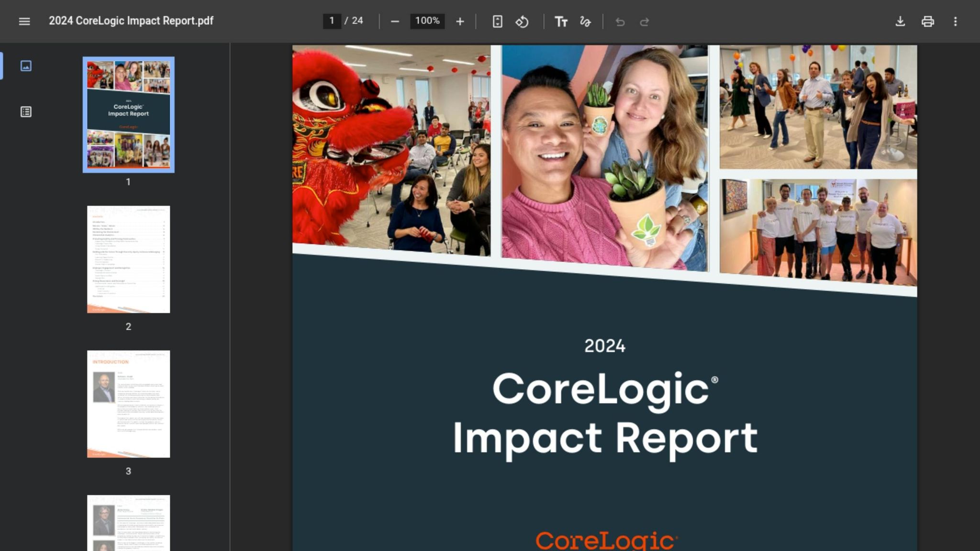Click the selfie photo with potted succulents

click(605, 158)
